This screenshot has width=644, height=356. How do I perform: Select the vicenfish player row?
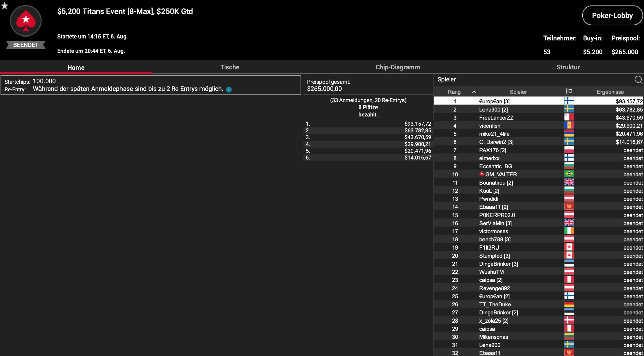(x=490, y=126)
